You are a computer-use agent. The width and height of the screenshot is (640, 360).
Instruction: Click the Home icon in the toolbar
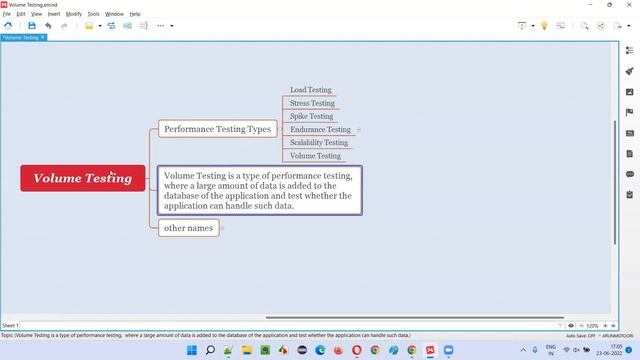(x=8, y=26)
